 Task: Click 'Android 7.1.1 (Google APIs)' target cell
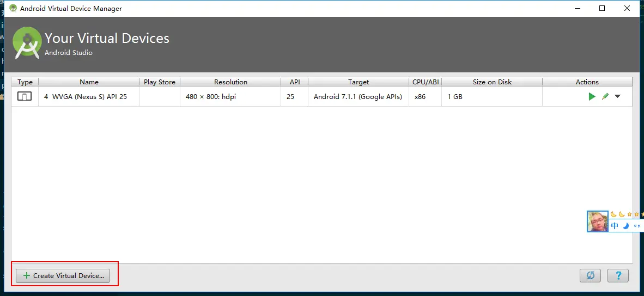358,97
